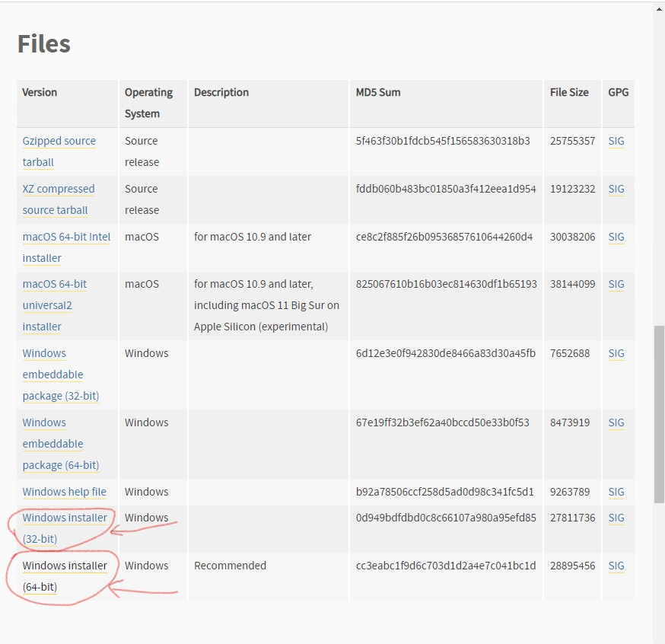Open SIG link for Windows installer (64-bit)
The height and width of the screenshot is (644, 665).
coord(616,566)
